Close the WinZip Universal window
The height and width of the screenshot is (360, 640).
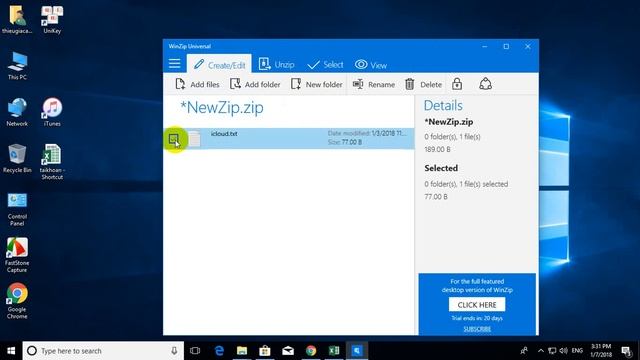coord(528,47)
